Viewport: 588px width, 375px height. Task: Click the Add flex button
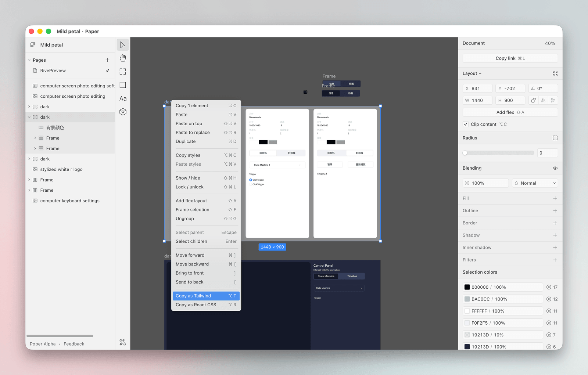[x=510, y=112]
